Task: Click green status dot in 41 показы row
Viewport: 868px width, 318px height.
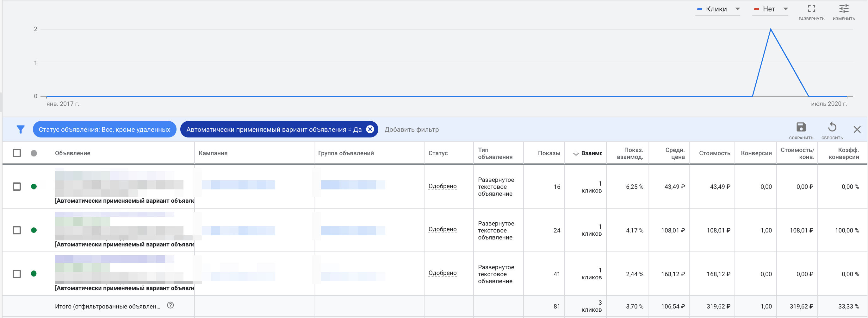Action: (34, 274)
